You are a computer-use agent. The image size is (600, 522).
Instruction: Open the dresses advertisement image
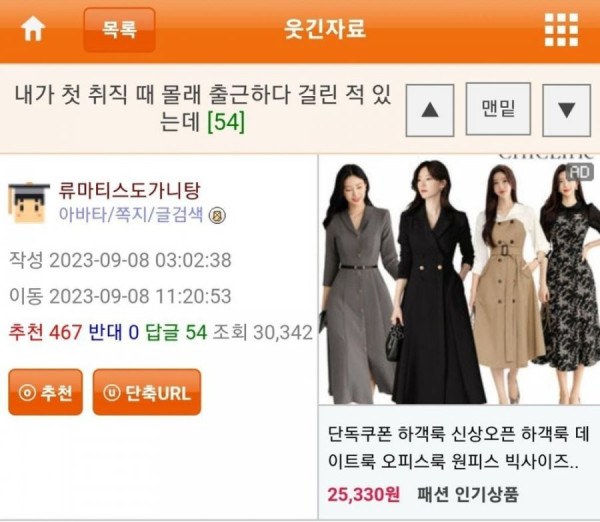pos(459,279)
